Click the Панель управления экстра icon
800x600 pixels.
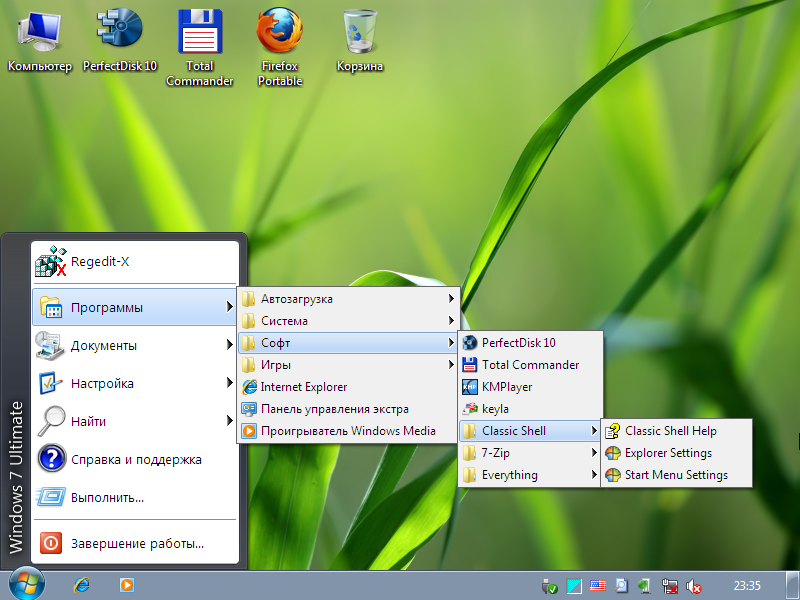(249, 409)
